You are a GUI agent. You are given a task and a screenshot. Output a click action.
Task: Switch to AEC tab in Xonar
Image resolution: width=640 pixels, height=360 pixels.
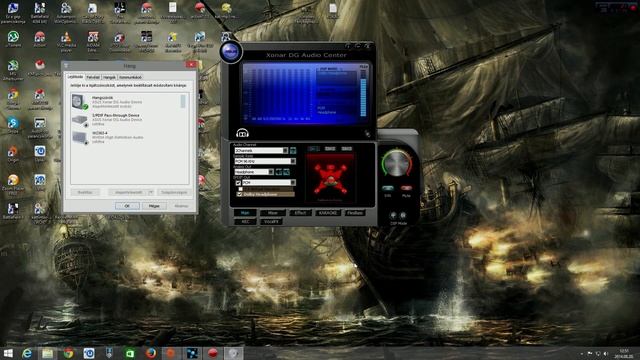coord(245,222)
